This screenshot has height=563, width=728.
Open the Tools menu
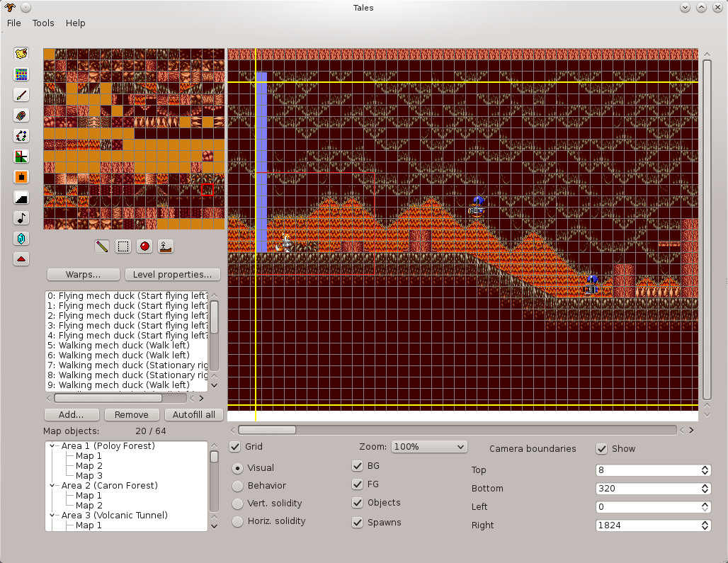43,23
